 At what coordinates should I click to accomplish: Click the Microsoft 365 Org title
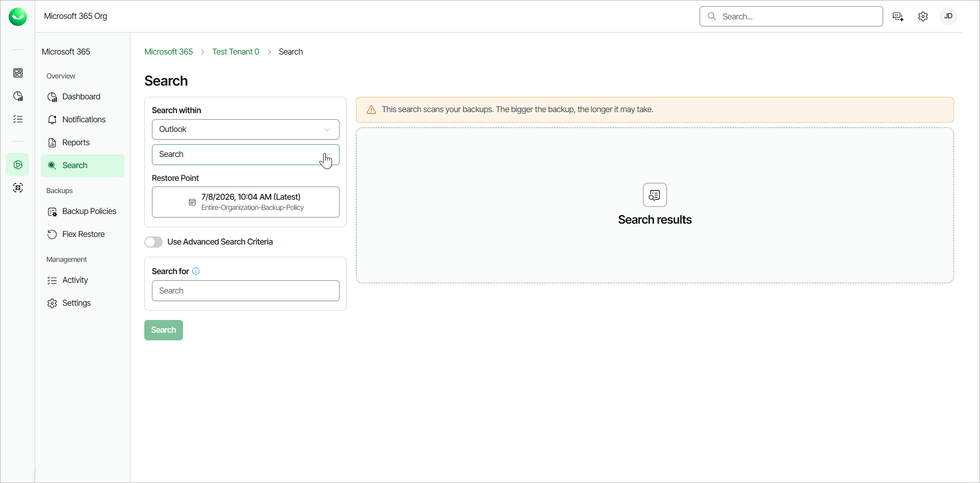75,16
